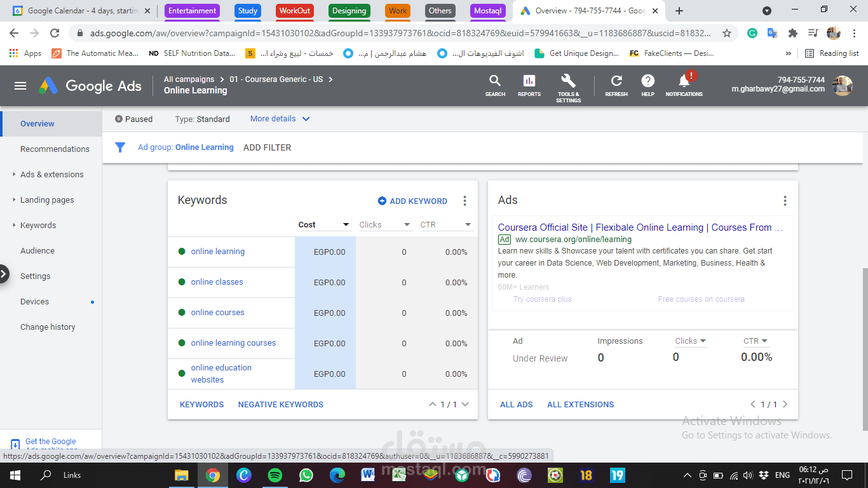Click the Grammarly extension icon
Image resolution: width=868 pixels, height=488 pixels.
pos(752,33)
